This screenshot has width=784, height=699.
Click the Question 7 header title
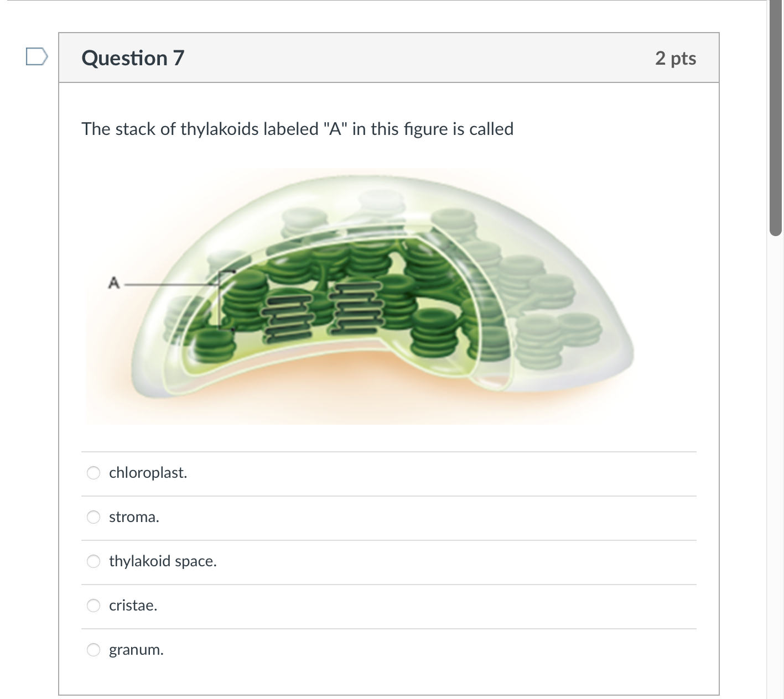132,58
